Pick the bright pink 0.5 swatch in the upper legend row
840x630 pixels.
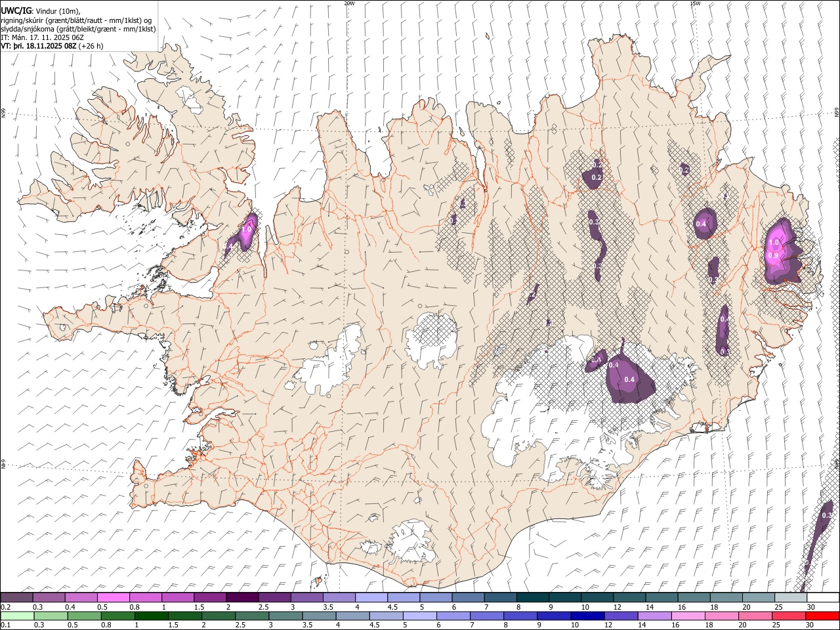pos(114,598)
